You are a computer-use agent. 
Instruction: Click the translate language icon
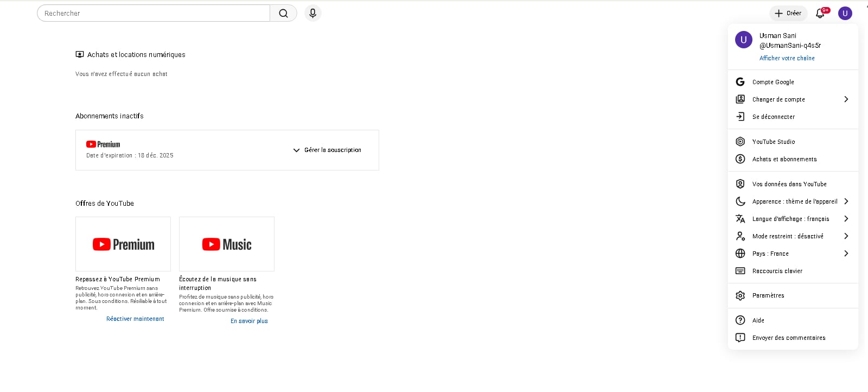[x=740, y=219]
